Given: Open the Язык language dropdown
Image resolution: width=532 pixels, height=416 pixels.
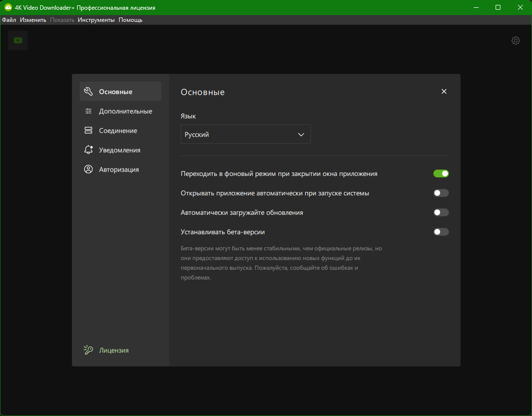Looking at the screenshot, I should 246,134.
